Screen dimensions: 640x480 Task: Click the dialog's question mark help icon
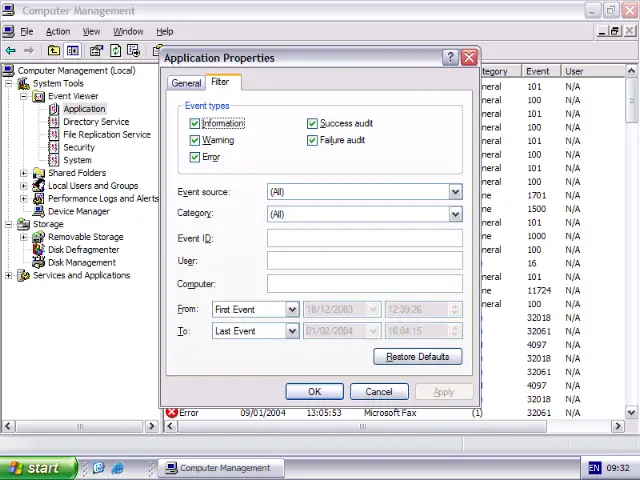[x=450, y=58]
